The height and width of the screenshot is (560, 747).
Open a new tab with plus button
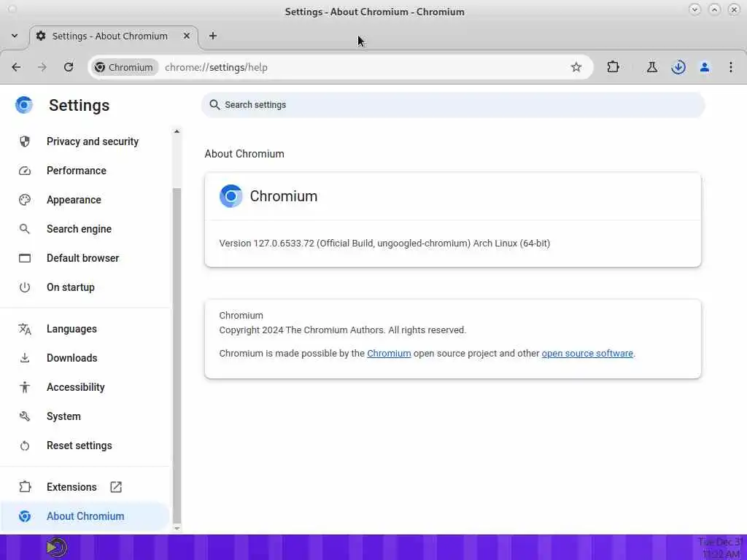(213, 36)
